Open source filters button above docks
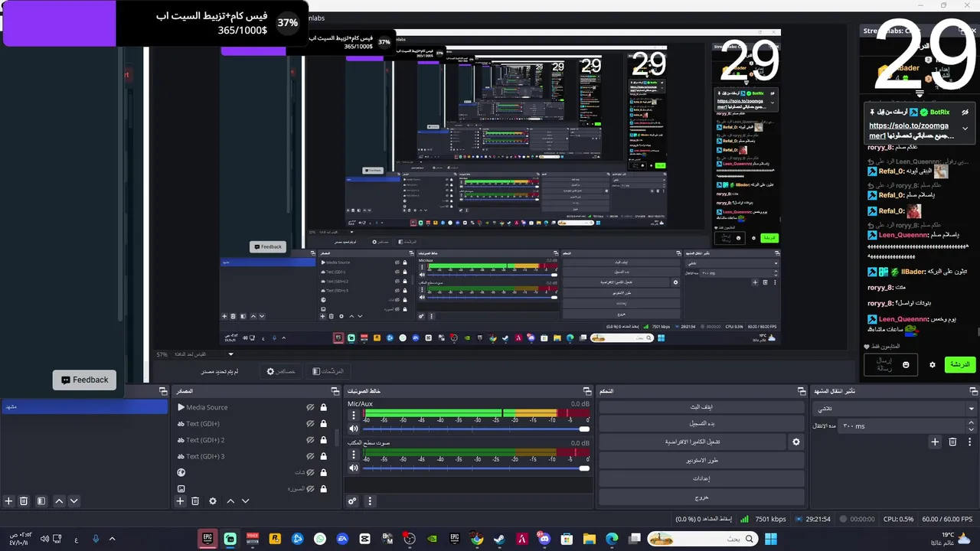This screenshot has width=980, height=551. tap(328, 371)
